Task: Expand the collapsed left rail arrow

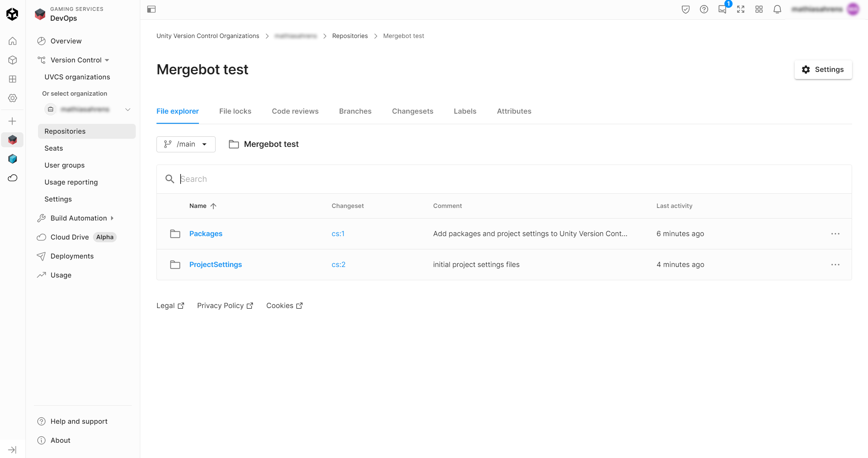Action: point(12,450)
